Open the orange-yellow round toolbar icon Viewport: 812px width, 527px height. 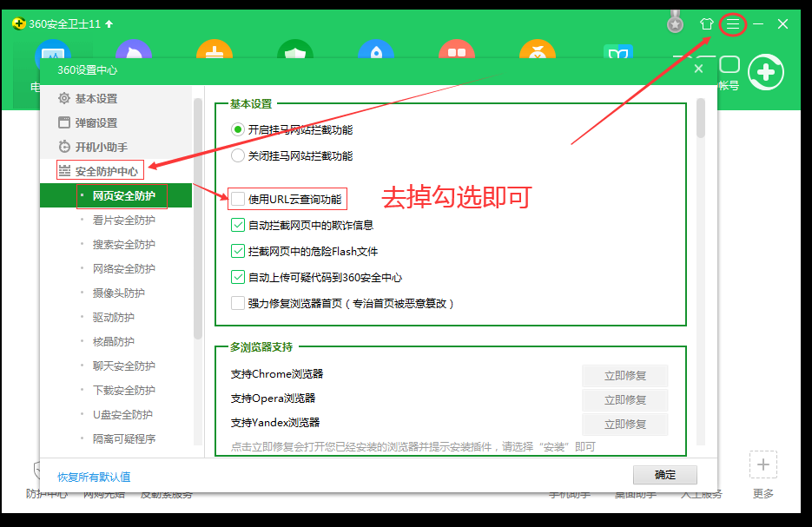[538, 48]
